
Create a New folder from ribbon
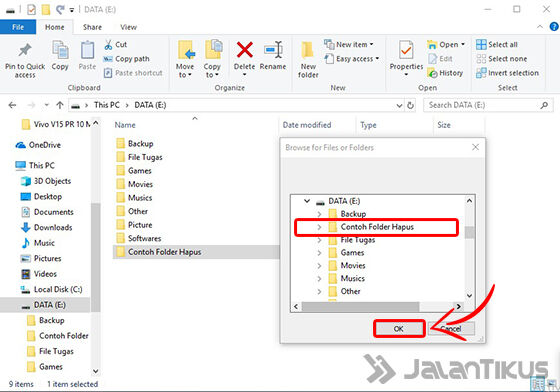point(308,59)
